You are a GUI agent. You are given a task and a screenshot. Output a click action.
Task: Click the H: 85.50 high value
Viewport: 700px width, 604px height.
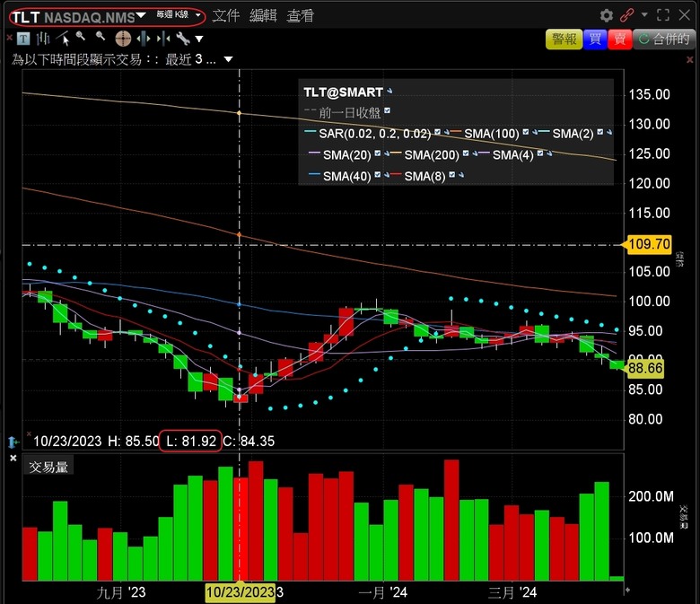point(134,441)
